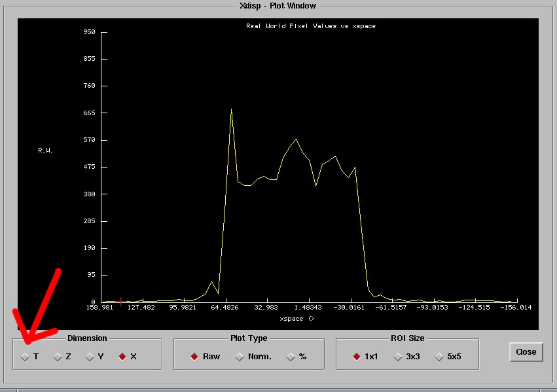Screen dimensions: 557x392
Task: Click the x-axis value -93.0153
Action: (x=433, y=308)
